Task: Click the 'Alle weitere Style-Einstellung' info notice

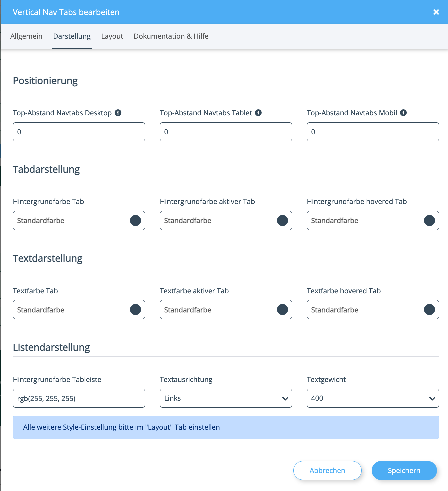Action: (226, 427)
